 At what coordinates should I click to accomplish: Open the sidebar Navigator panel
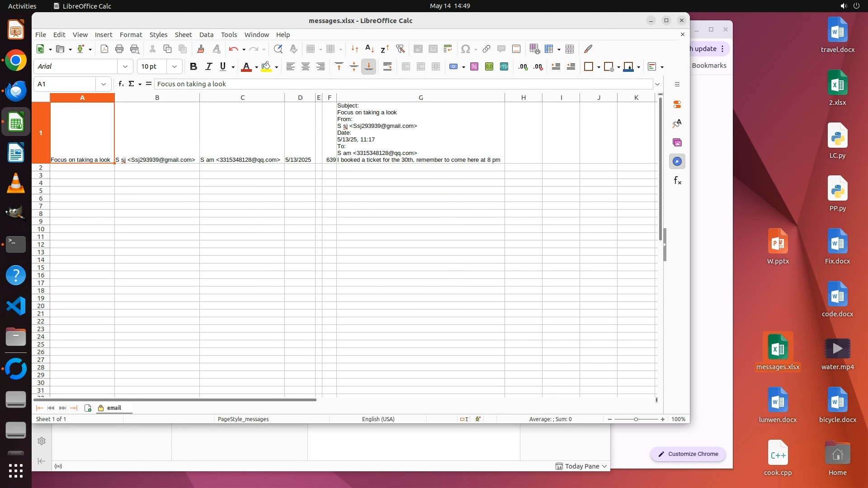[677, 161]
